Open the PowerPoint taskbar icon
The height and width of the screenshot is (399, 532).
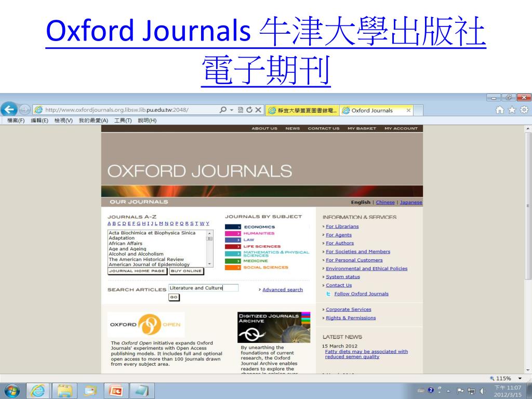pyautogui.click(x=116, y=391)
